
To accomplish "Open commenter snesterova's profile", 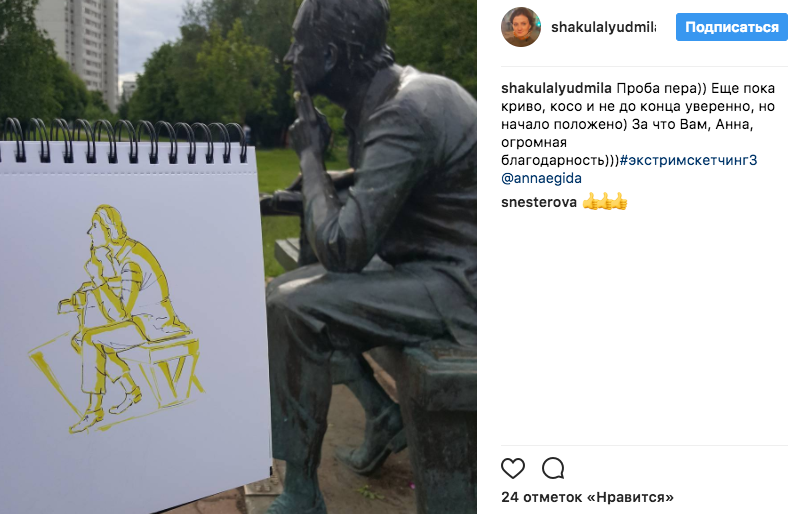I will pos(539,202).
